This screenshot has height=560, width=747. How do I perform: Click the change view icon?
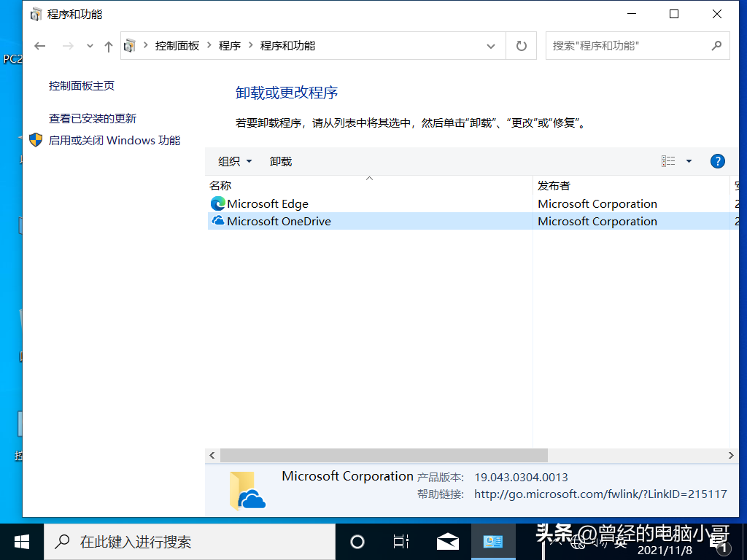668,161
